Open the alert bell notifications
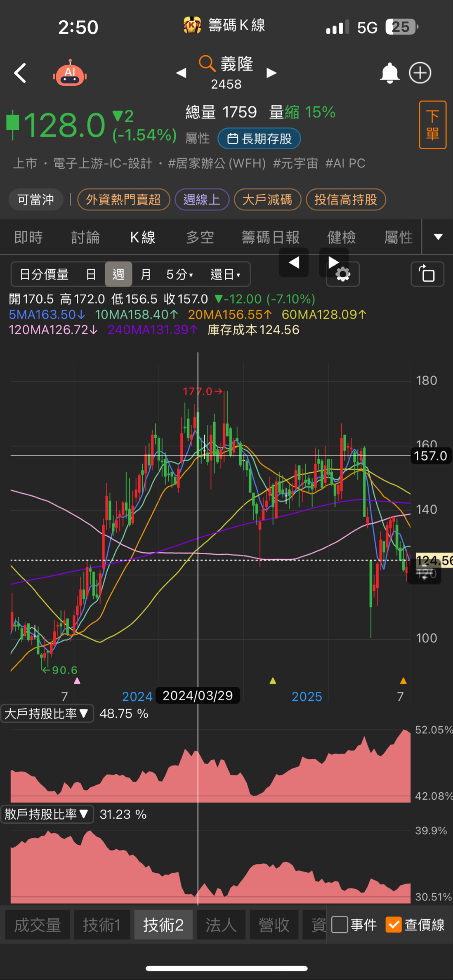This screenshot has height=980, width=453. click(389, 73)
